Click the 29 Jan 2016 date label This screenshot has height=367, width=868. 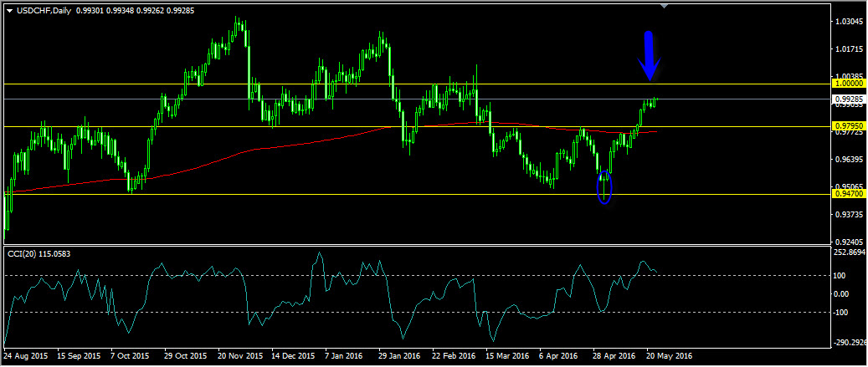click(401, 356)
